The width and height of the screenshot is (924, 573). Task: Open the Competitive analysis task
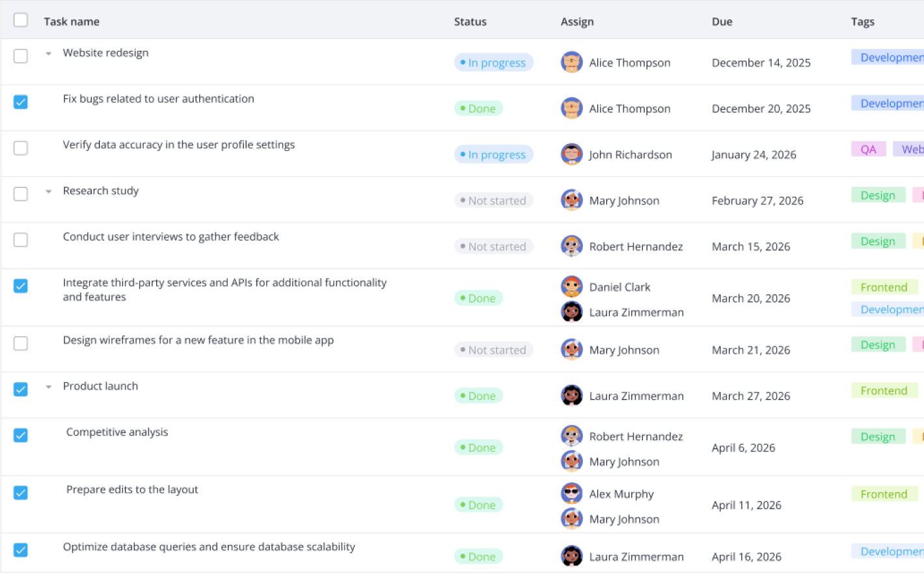(x=117, y=432)
